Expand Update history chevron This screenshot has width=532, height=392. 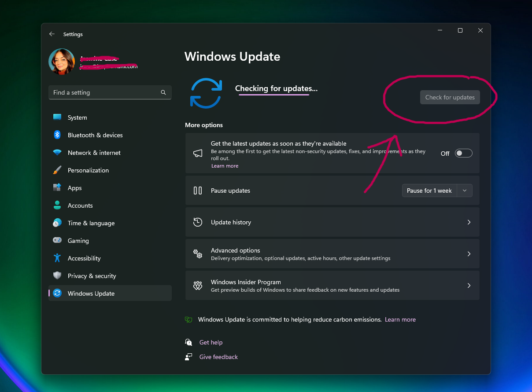469,222
